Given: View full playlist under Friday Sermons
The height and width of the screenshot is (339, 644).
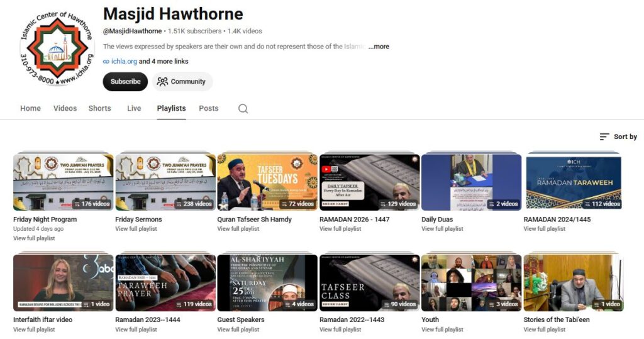Looking at the screenshot, I should pos(136,229).
